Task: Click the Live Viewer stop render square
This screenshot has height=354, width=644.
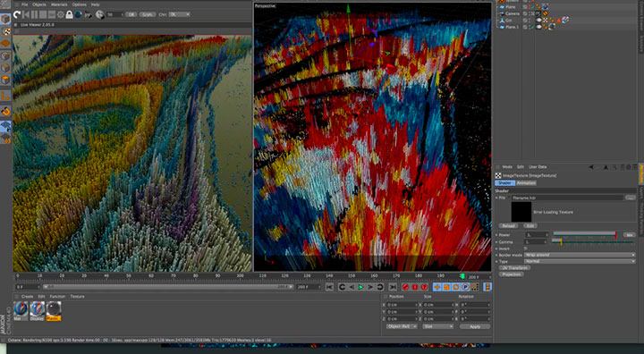Action: [43, 15]
